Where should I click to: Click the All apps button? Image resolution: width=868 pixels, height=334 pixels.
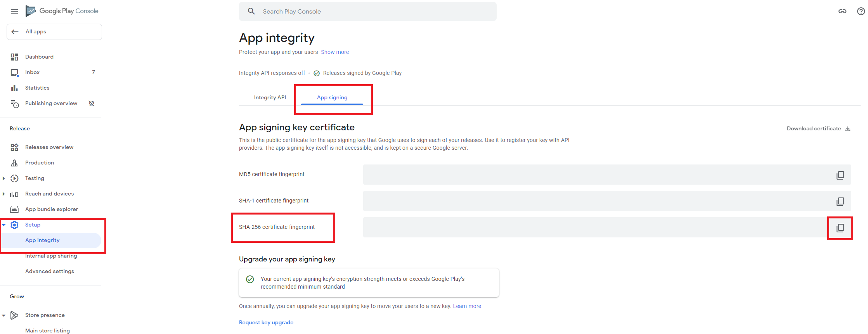[54, 32]
